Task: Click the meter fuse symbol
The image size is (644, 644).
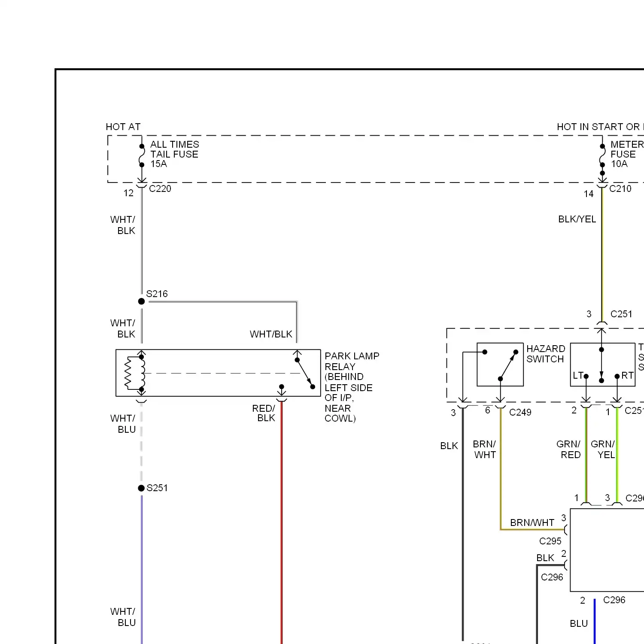Action: click(602, 155)
